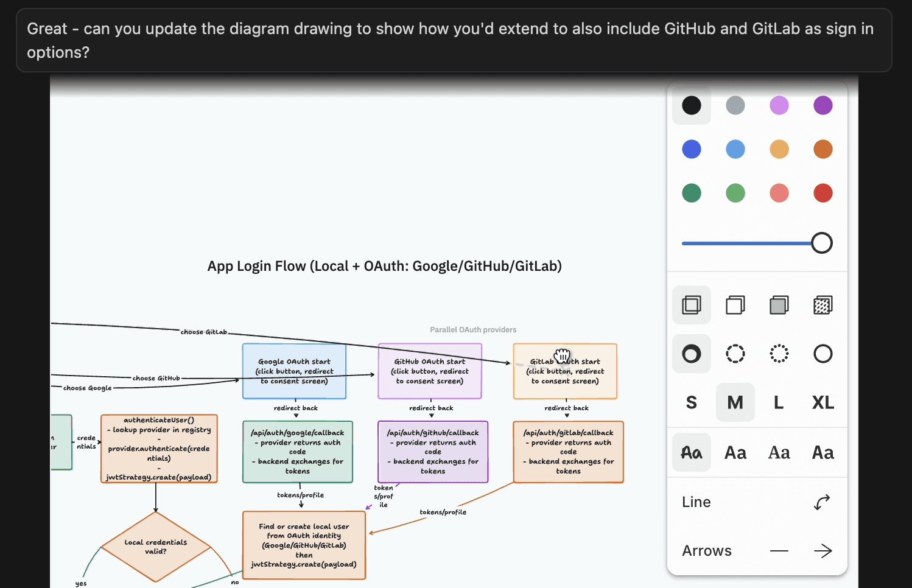Set size to XL

(x=823, y=402)
